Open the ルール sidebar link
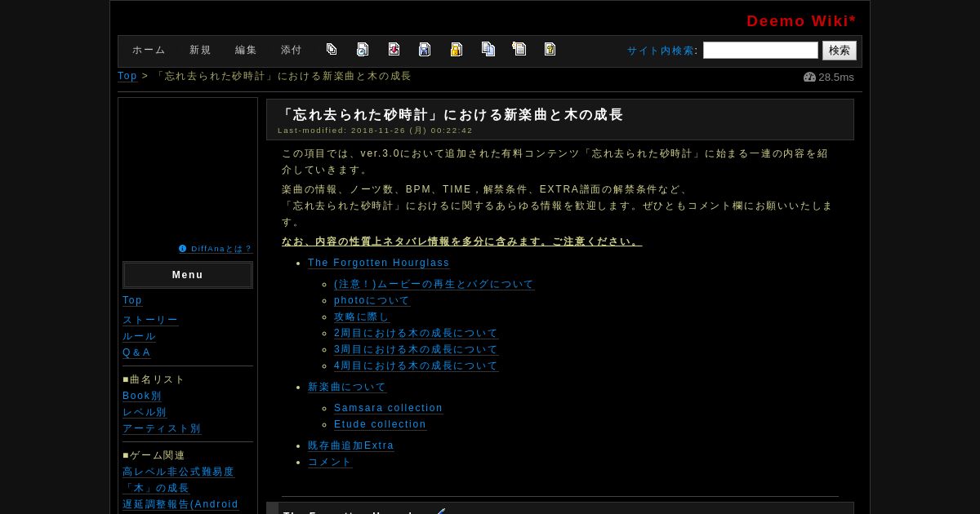The width and height of the screenshot is (980, 514). (139, 336)
